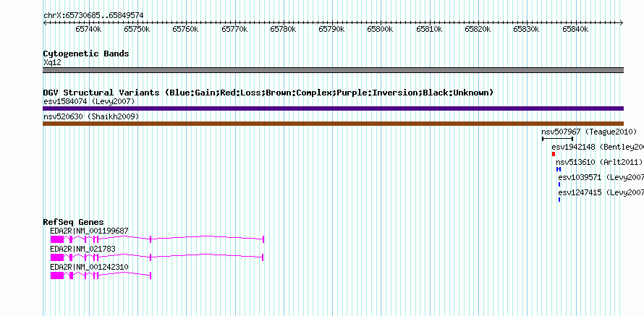Open the nsv513610 (Arlt2011) label
This screenshot has height=316, width=644.
pos(599,162)
